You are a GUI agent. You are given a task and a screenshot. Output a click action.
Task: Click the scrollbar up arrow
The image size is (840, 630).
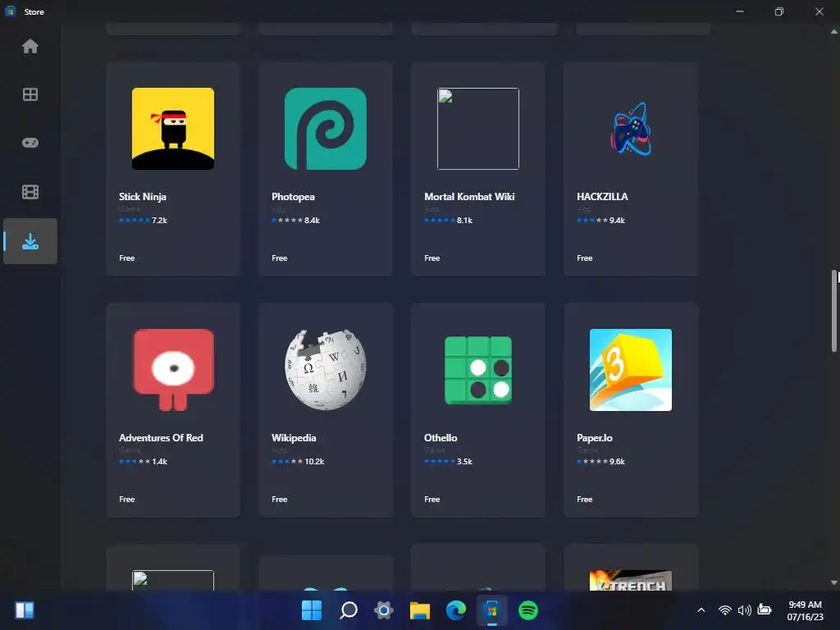pos(834,32)
